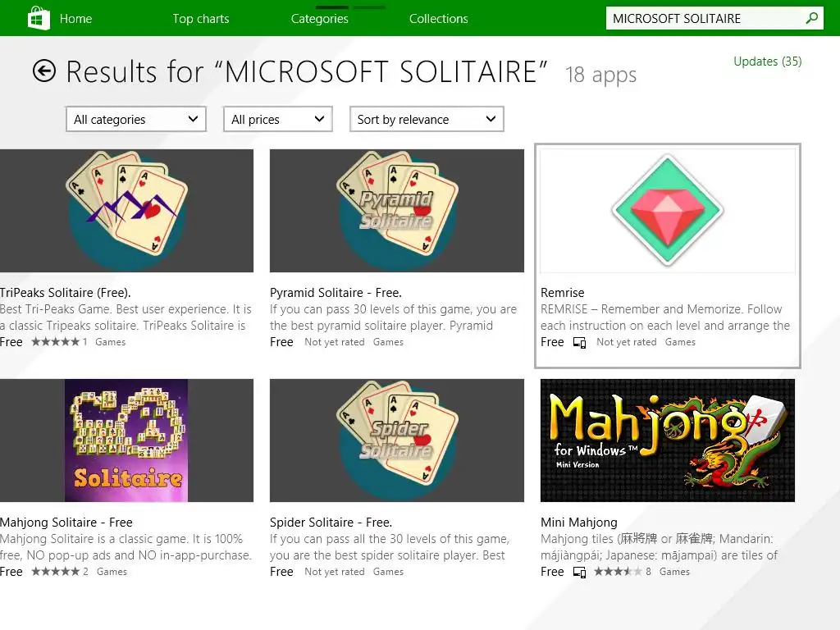Click the device icon under Mini Mahjong
This screenshot has width=840, height=630.
[579, 572]
